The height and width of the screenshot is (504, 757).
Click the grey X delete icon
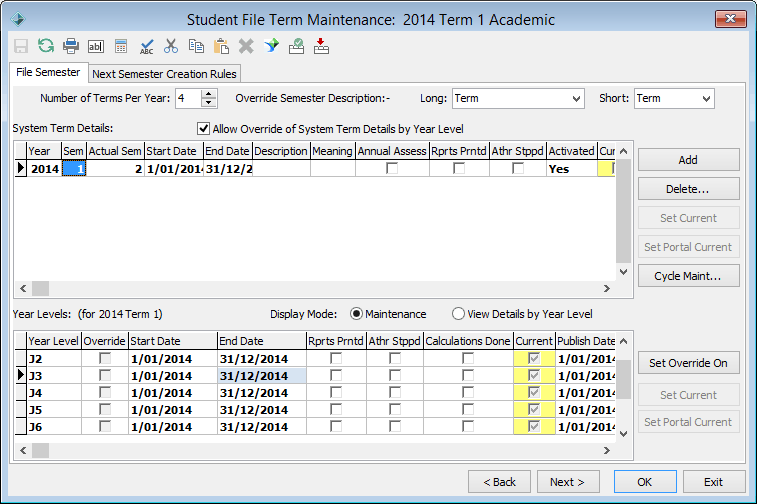point(246,46)
